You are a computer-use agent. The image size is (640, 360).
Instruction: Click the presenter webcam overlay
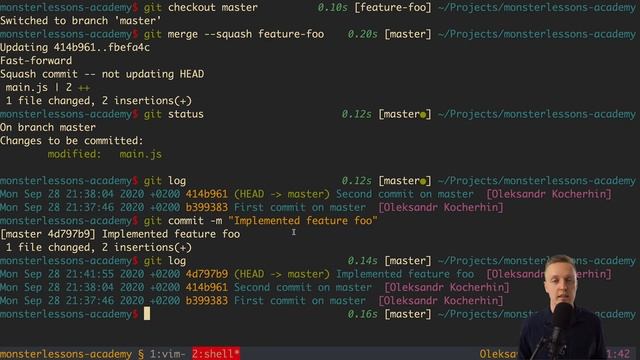click(562, 307)
